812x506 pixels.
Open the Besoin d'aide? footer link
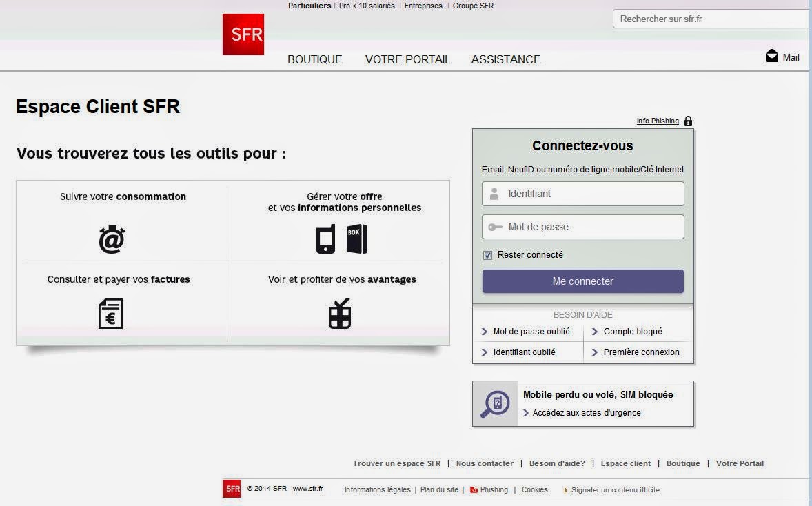[x=557, y=463]
